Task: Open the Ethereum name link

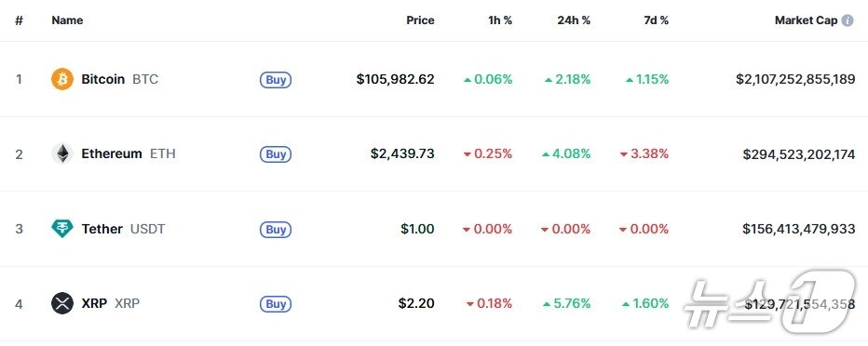Action: point(111,153)
